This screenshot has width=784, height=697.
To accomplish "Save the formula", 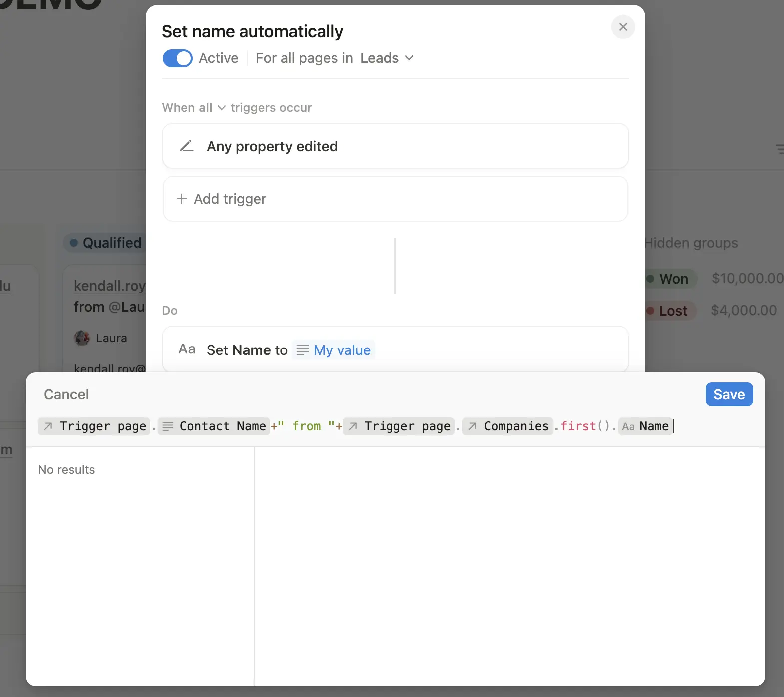I will click(x=729, y=394).
